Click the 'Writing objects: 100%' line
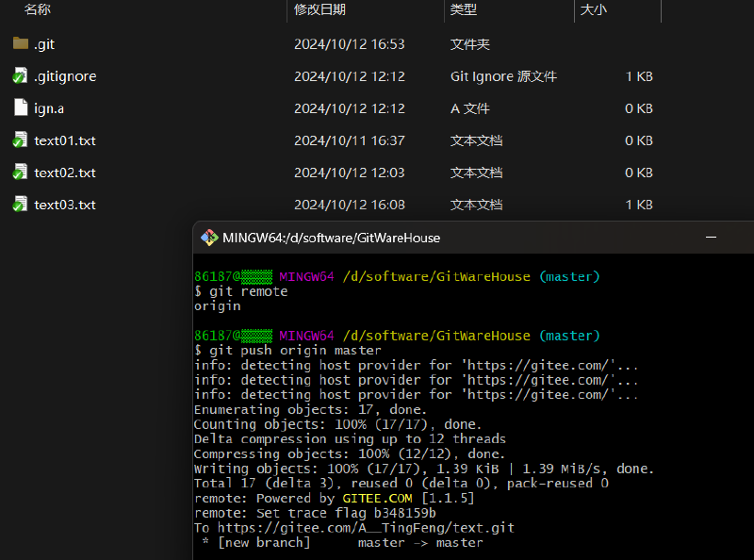This screenshot has height=560, width=754. [x=423, y=469]
